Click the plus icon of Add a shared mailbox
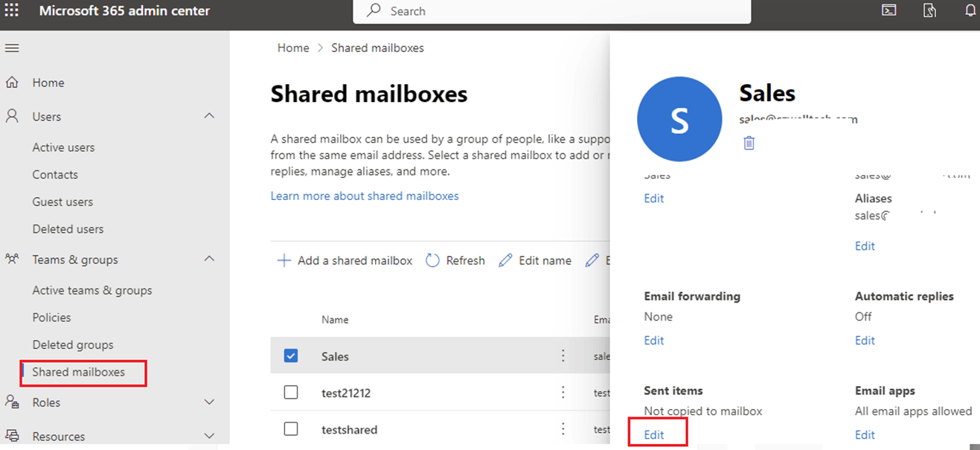Screen dimensions: 980x450 point(284,260)
